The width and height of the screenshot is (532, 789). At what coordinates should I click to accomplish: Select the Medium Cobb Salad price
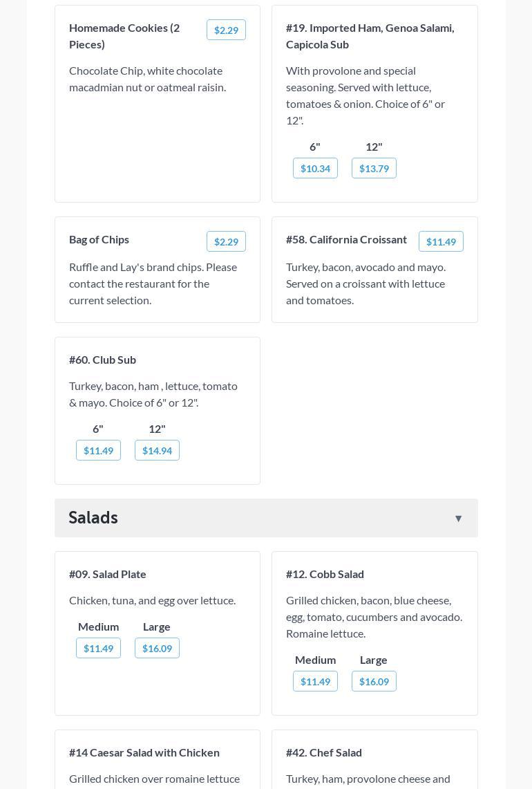tap(315, 681)
